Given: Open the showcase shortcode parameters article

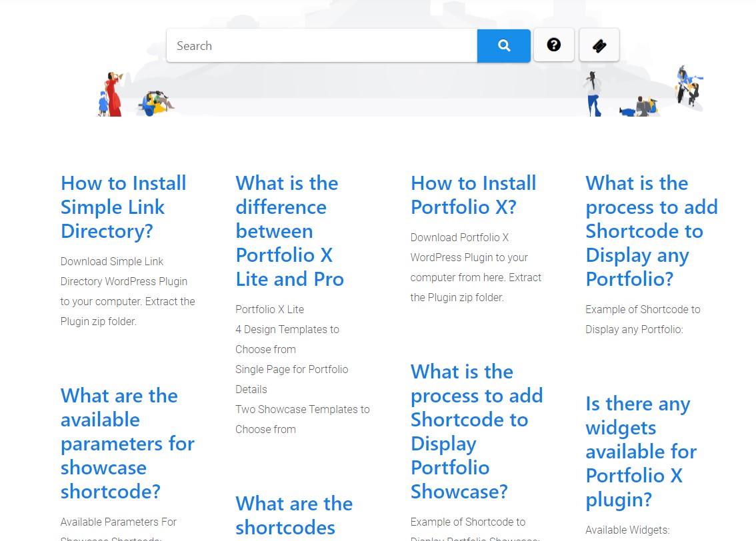Looking at the screenshot, I should tap(128, 443).
